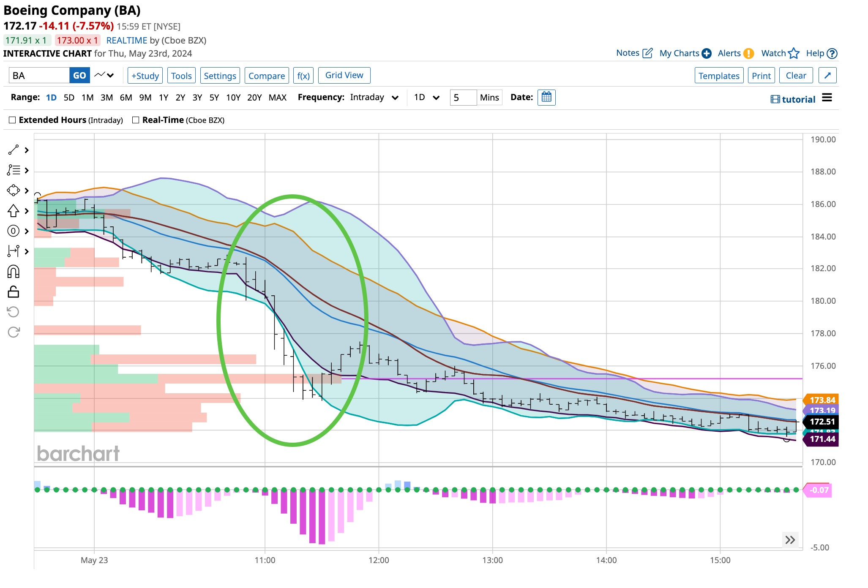Select the 1M range
868x588 pixels.
click(x=87, y=98)
